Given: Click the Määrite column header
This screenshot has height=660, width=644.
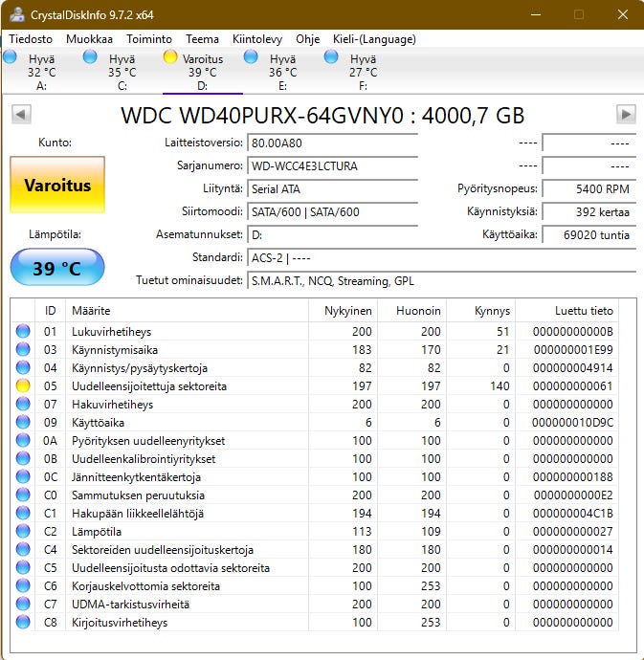Looking at the screenshot, I should coord(187,311).
